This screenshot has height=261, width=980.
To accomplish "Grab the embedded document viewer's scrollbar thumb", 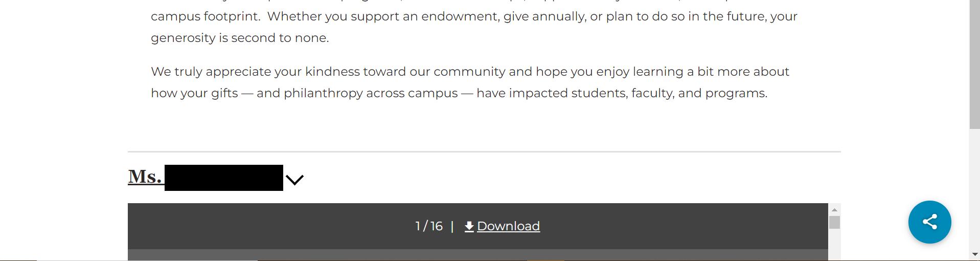I will click(x=834, y=222).
